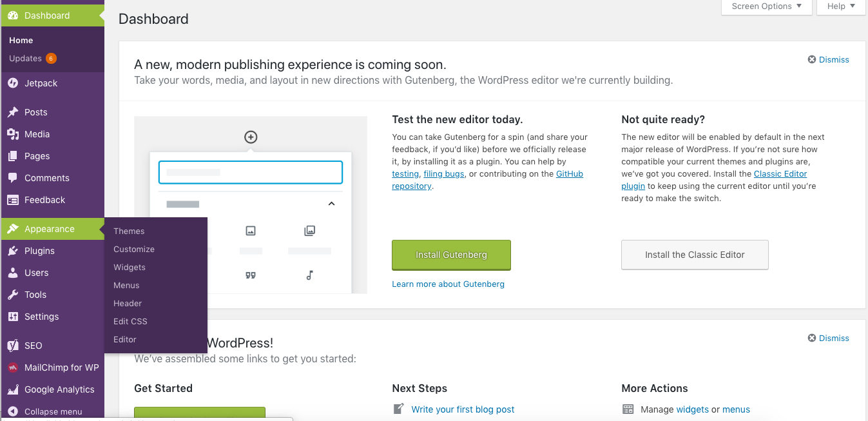Image resolution: width=868 pixels, height=421 pixels.
Task: Collapse the block section chevron in preview
Action: click(331, 204)
